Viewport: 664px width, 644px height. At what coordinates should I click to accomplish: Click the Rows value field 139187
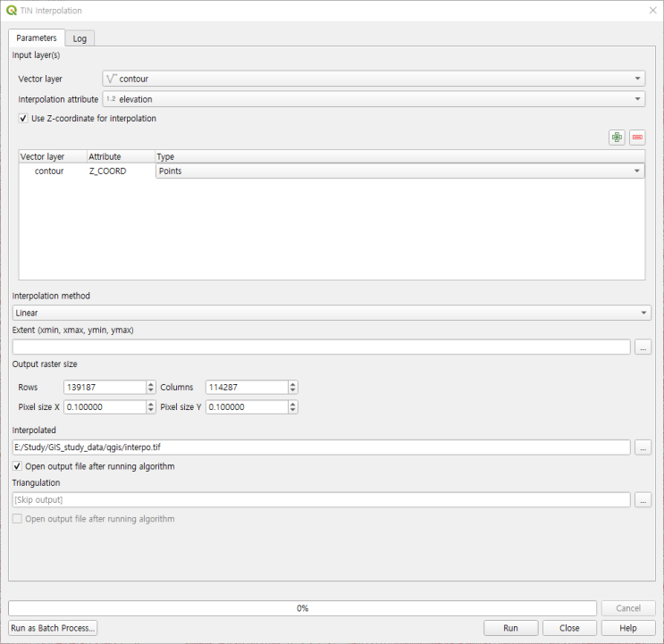tap(105, 387)
